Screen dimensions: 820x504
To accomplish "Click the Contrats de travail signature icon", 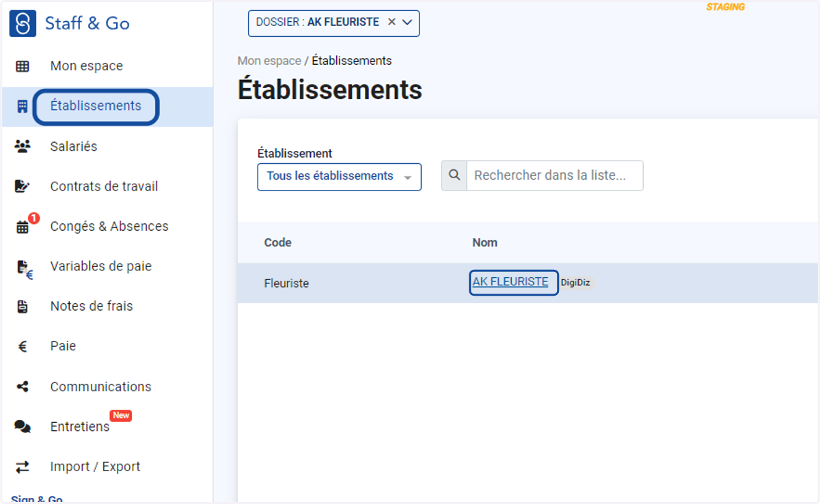I will (23, 186).
